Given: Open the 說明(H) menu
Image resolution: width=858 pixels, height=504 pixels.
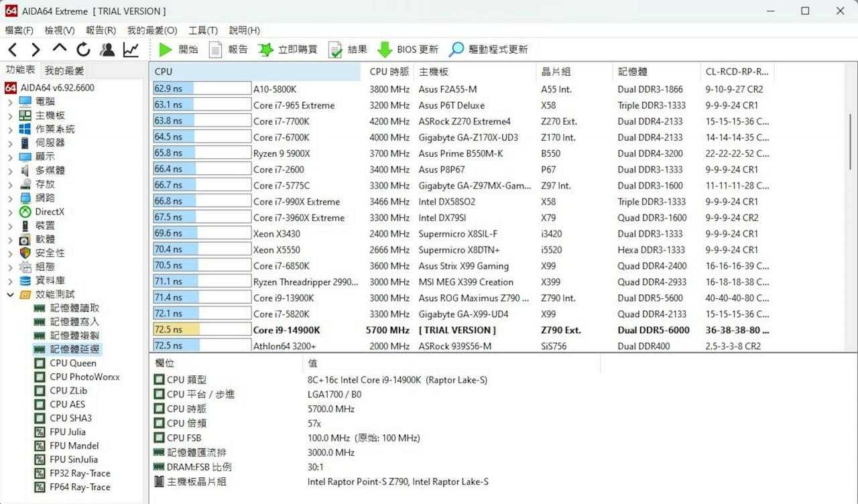Looking at the screenshot, I should [x=245, y=30].
